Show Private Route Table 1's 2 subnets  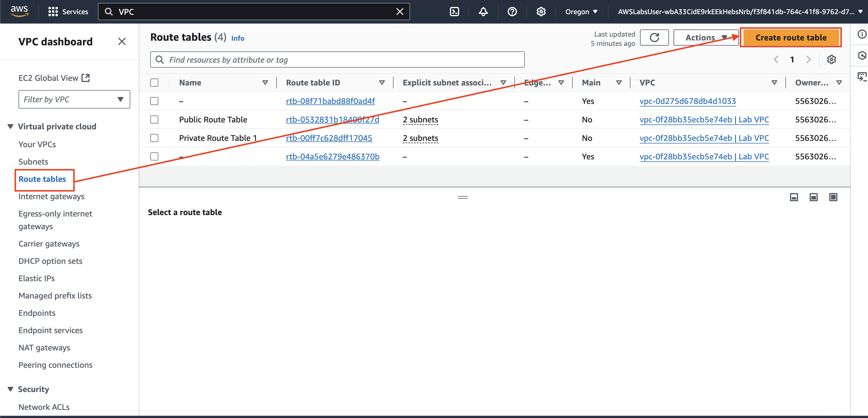click(420, 138)
